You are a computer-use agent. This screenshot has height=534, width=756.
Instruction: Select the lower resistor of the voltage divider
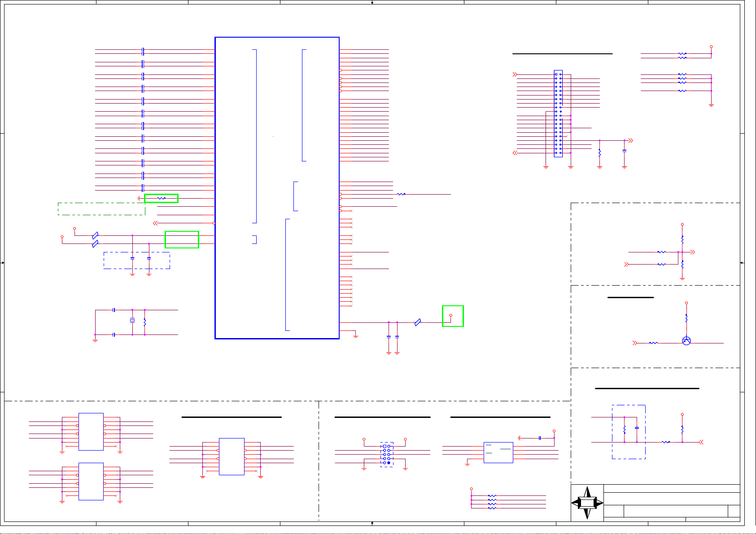[x=682, y=265]
